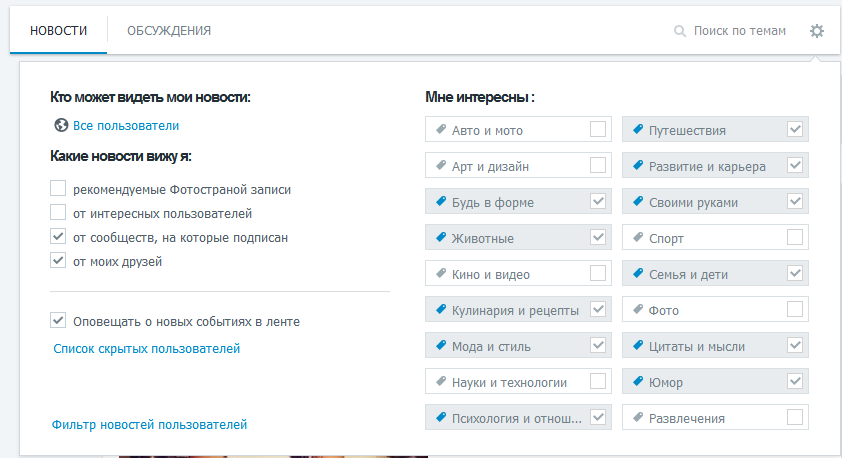Open Фильтр новостей пользователей link
Viewport: 842px width, 458px height.
pyautogui.click(x=149, y=425)
